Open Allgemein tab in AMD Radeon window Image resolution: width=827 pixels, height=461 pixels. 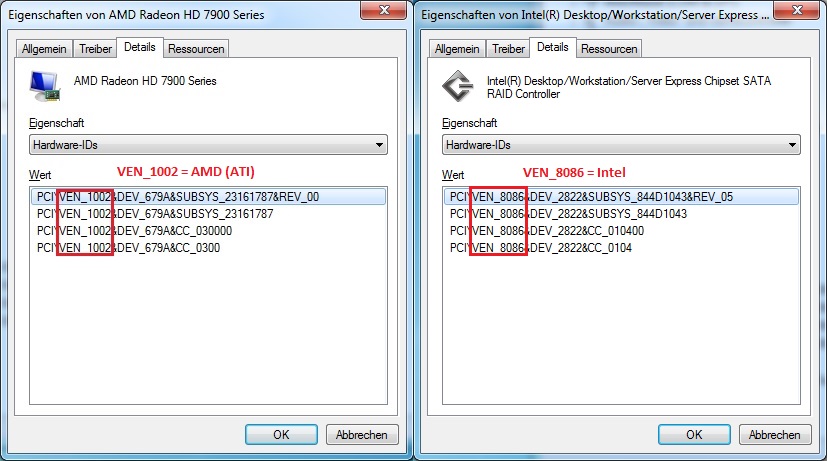pyautogui.click(x=44, y=49)
